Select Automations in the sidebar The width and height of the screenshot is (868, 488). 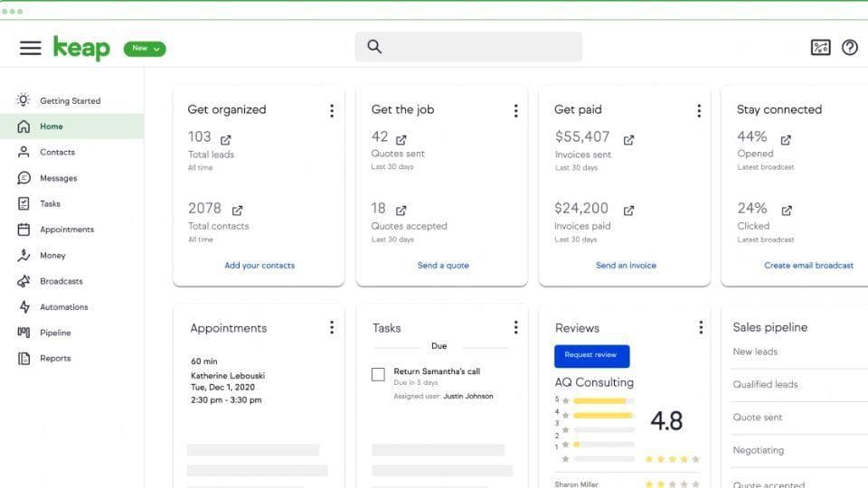pyautogui.click(x=63, y=307)
